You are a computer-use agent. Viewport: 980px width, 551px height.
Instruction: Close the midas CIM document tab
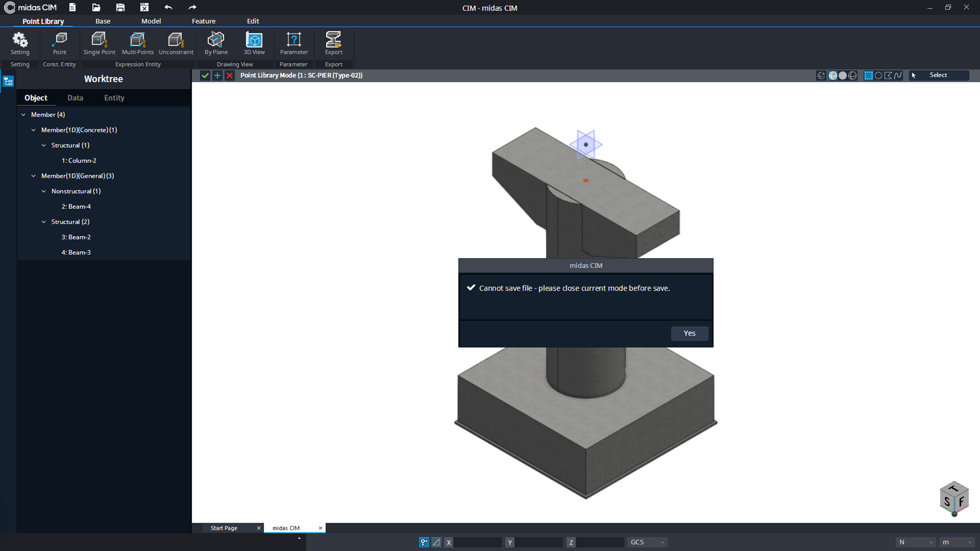point(320,528)
